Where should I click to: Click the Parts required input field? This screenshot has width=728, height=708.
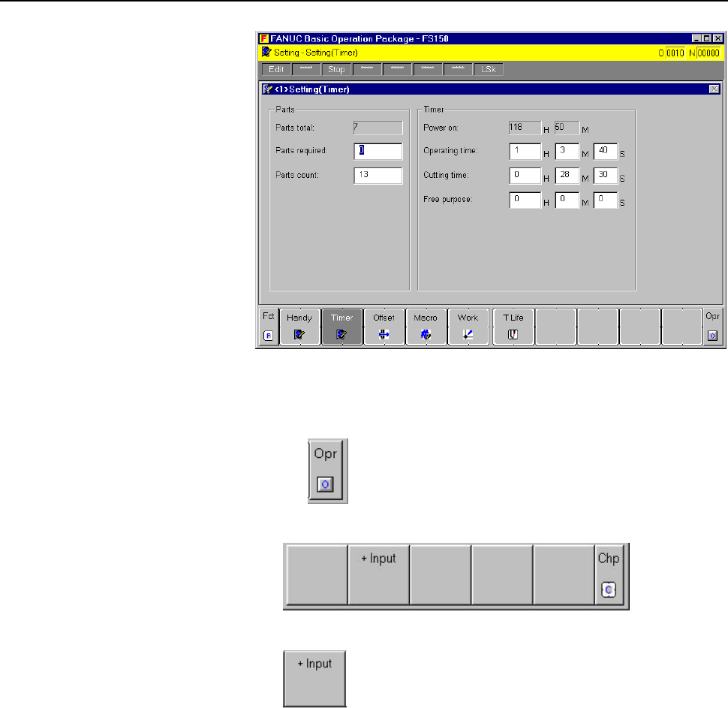pyautogui.click(x=378, y=151)
